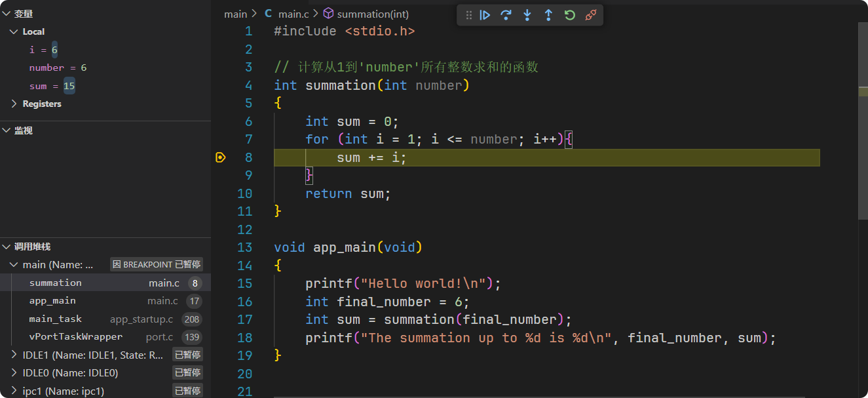Collapse the 变量 section

click(x=7, y=14)
